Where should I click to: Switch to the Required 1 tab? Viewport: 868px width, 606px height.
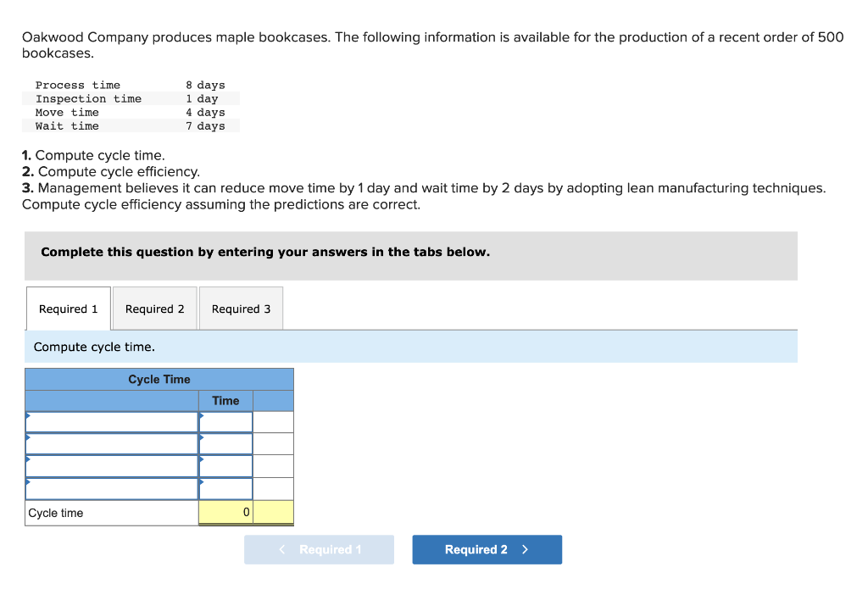[68, 309]
